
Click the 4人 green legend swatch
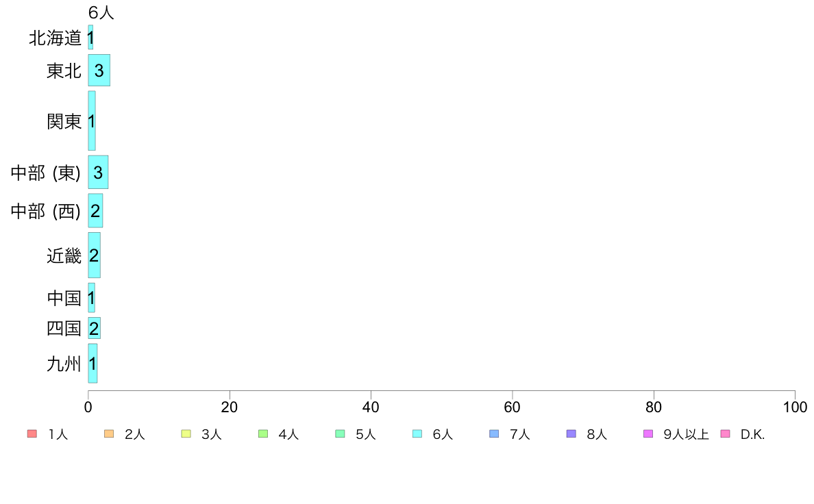263,434
